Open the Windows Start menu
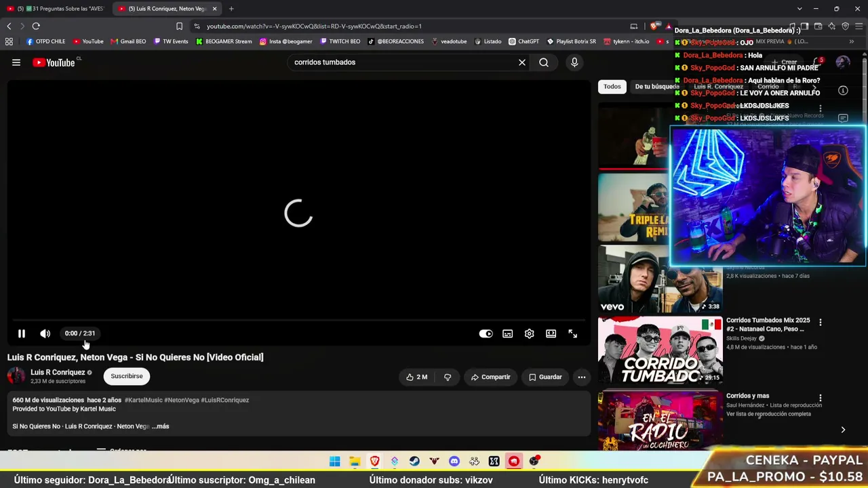The height and width of the screenshot is (488, 868). point(335,462)
